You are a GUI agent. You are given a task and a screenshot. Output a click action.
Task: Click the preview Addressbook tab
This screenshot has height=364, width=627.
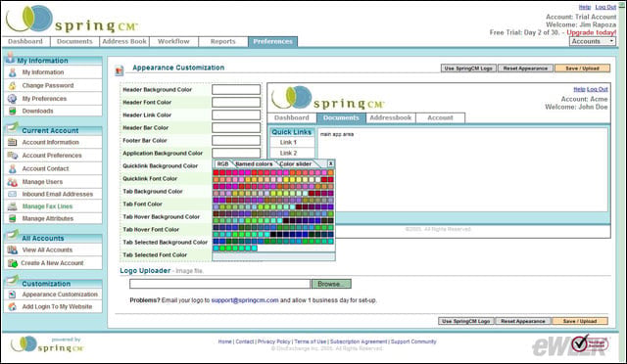click(x=390, y=117)
